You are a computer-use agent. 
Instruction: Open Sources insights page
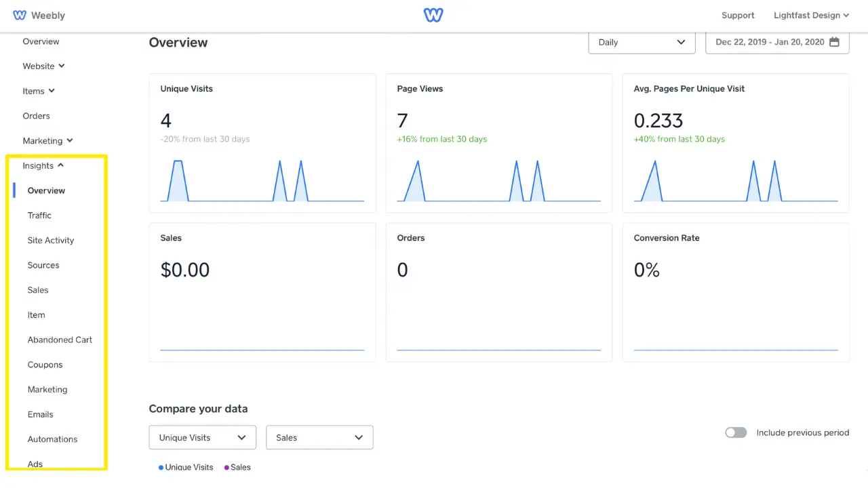(43, 265)
